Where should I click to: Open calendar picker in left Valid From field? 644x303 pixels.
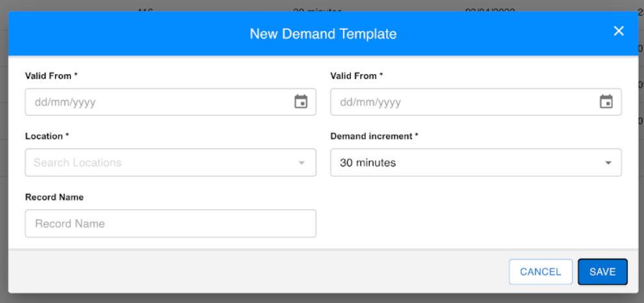click(301, 102)
